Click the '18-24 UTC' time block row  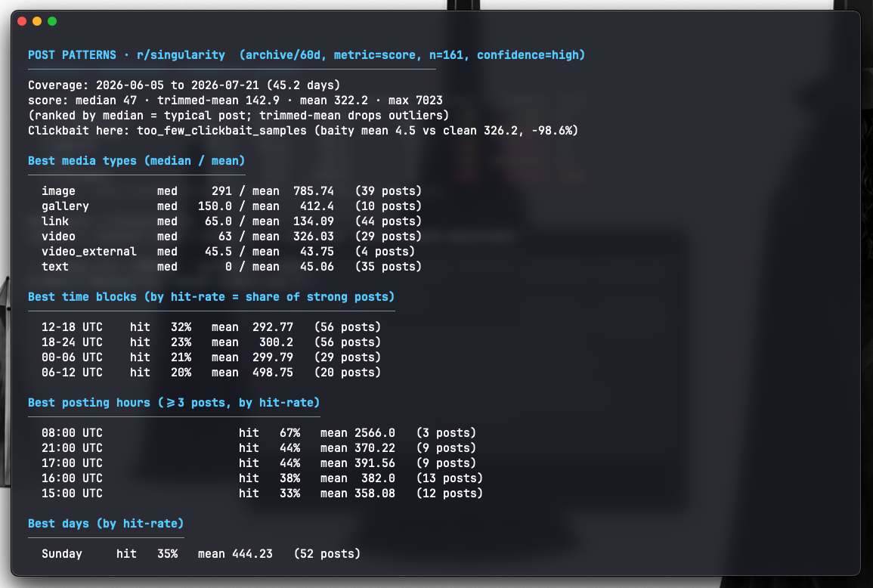(x=211, y=342)
